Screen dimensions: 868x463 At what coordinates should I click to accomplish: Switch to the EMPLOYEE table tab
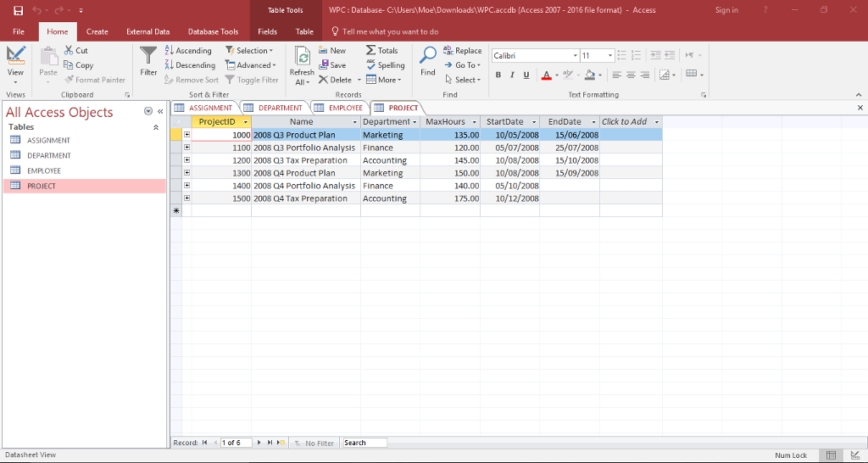click(339, 108)
